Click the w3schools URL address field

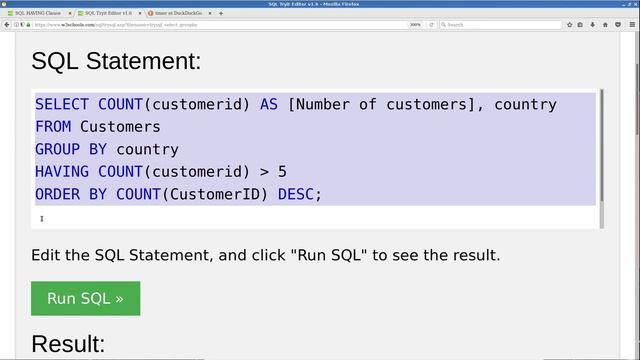pos(220,25)
